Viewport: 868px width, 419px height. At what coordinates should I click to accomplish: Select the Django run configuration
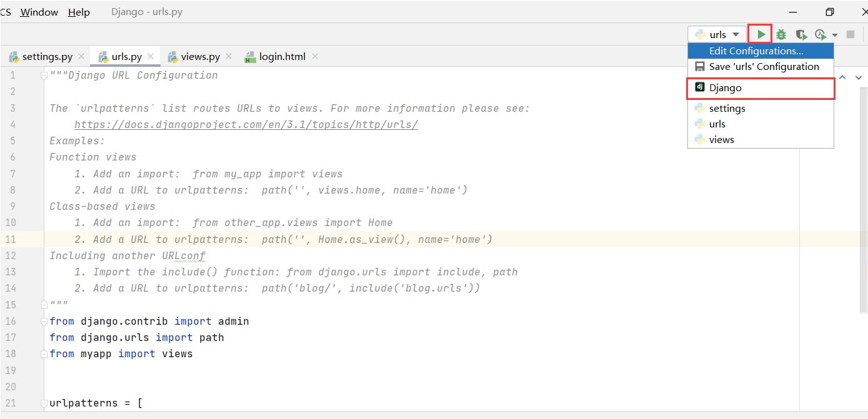point(761,88)
